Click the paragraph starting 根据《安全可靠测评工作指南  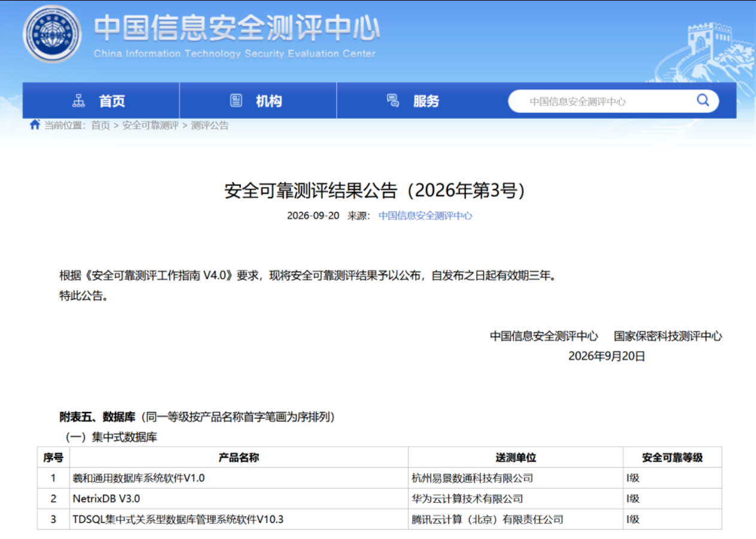click(x=308, y=276)
